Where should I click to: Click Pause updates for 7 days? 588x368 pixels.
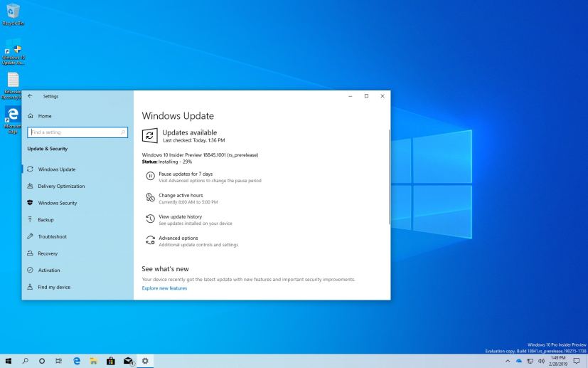point(186,174)
